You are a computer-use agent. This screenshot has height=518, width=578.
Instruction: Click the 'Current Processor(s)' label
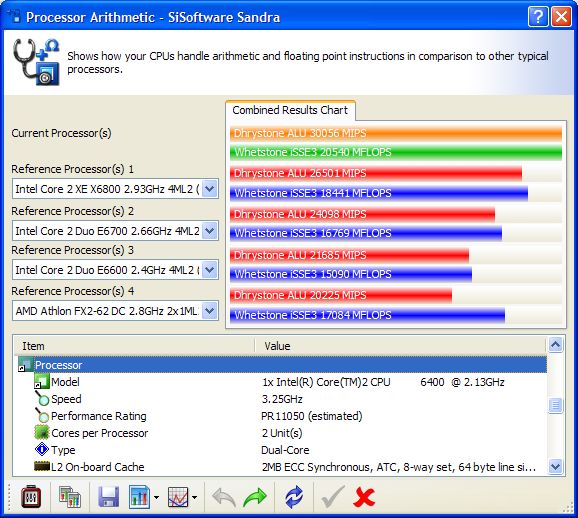pyautogui.click(x=61, y=133)
